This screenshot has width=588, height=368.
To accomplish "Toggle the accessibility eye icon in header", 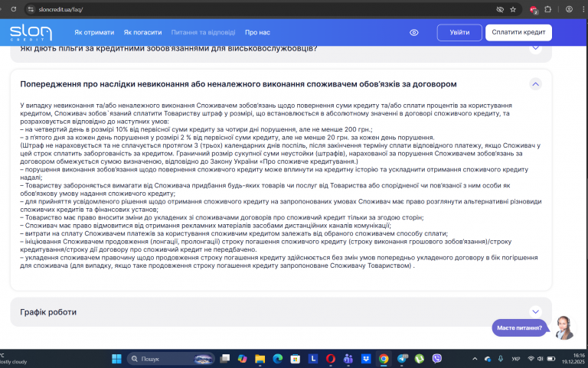I will [414, 33].
